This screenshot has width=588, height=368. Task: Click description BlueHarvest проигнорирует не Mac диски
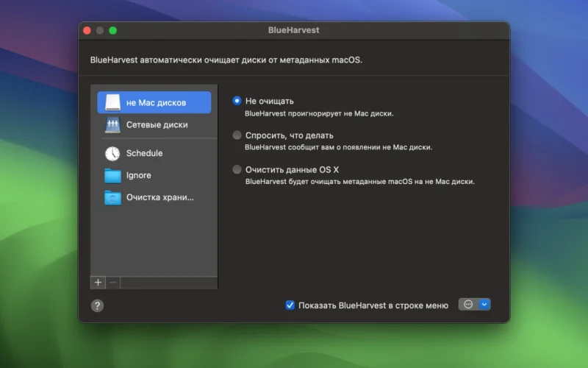319,113
